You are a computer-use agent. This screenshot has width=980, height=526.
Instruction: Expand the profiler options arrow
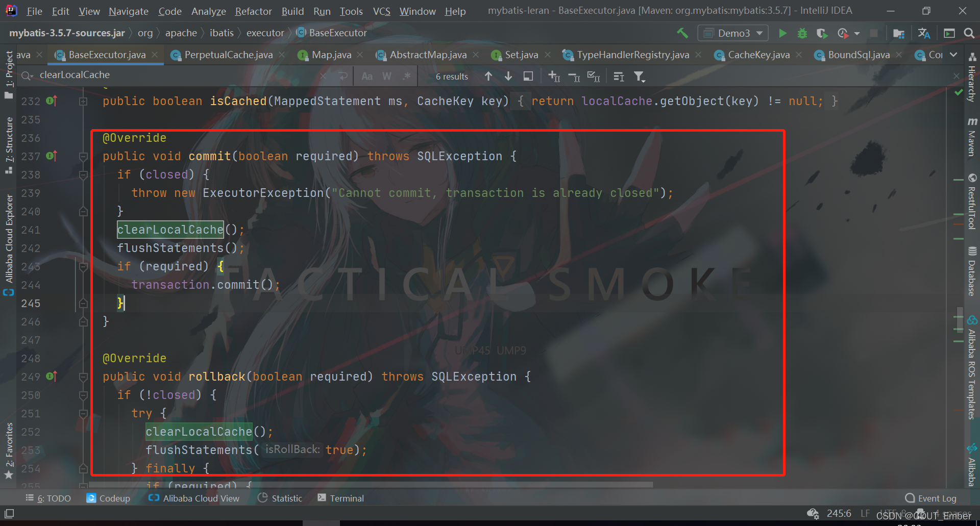(857, 34)
